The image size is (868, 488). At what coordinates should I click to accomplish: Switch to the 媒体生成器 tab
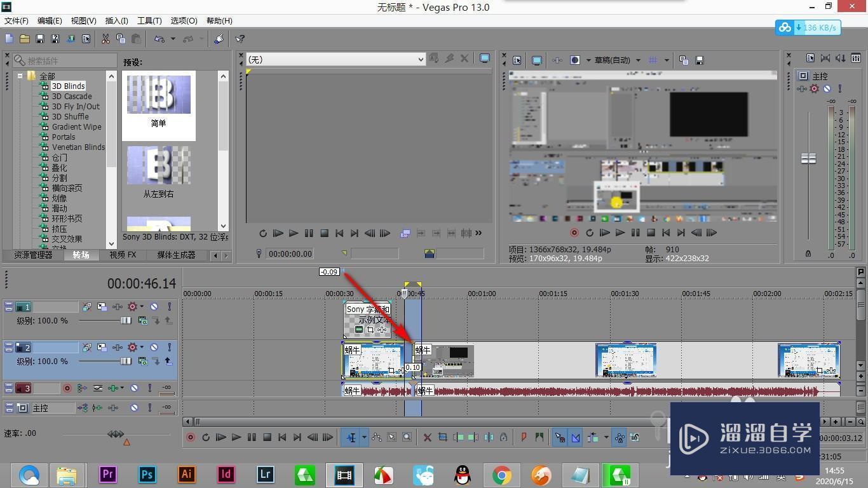pos(176,255)
